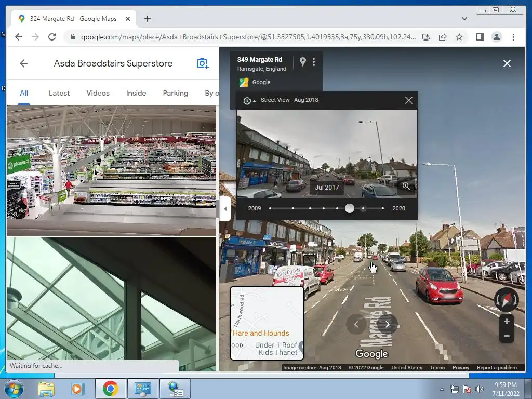Zoom out with the minus button

click(507, 336)
